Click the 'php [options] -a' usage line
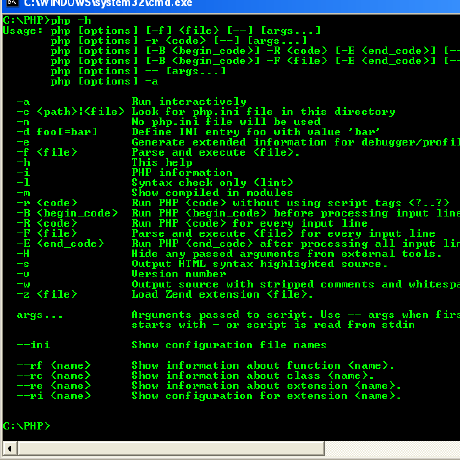The height and width of the screenshot is (460, 460). [x=105, y=82]
